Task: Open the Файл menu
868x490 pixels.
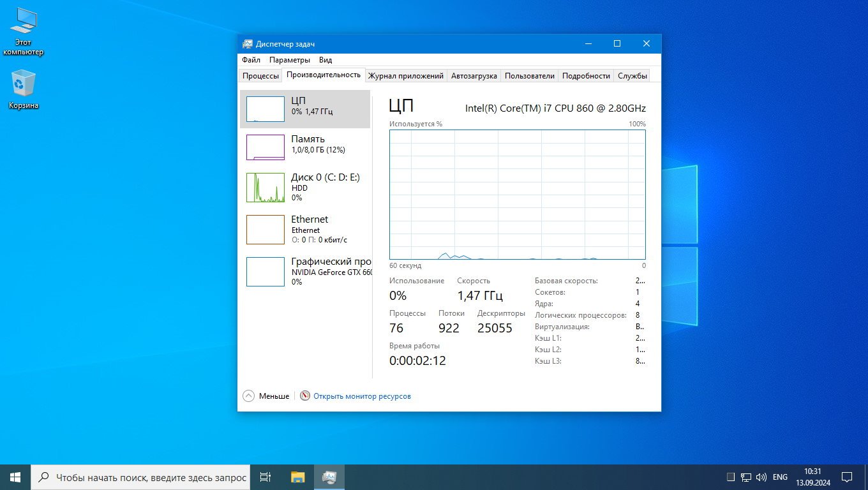Action: click(251, 60)
